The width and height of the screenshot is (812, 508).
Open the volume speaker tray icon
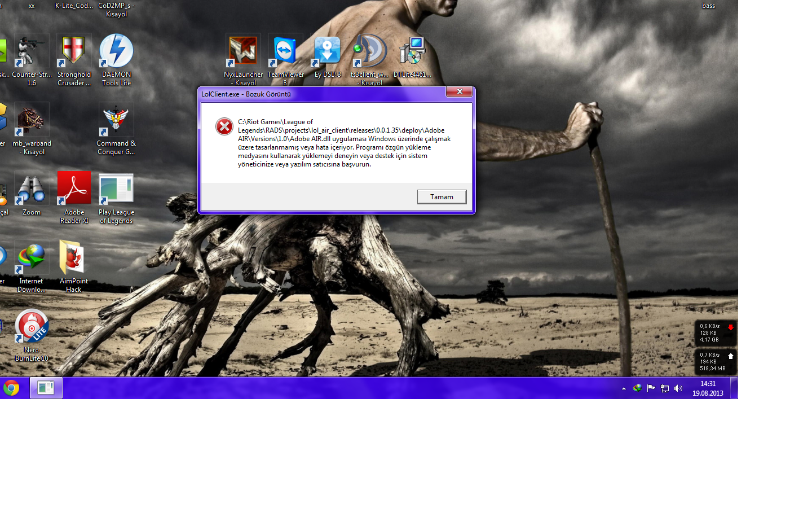click(x=678, y=388)
